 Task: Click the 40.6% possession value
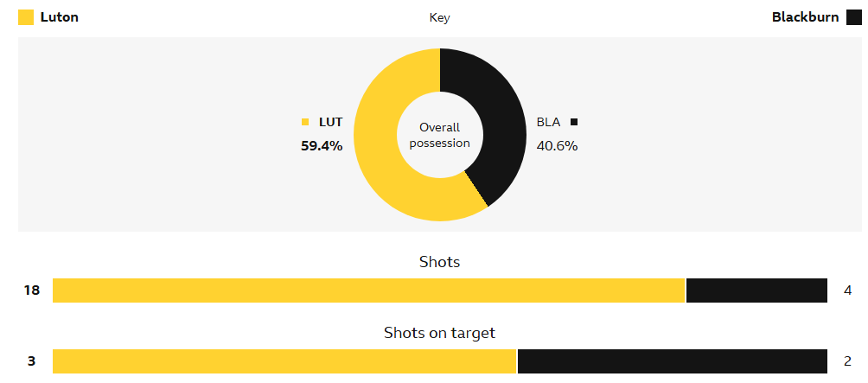pyautogui.click(x=557, y=146)
